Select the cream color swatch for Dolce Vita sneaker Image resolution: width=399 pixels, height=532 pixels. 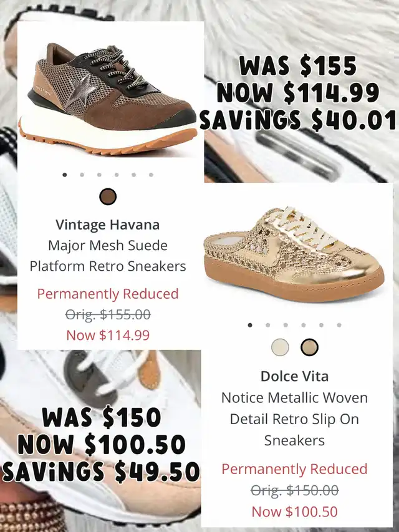(x=281, y=347)
